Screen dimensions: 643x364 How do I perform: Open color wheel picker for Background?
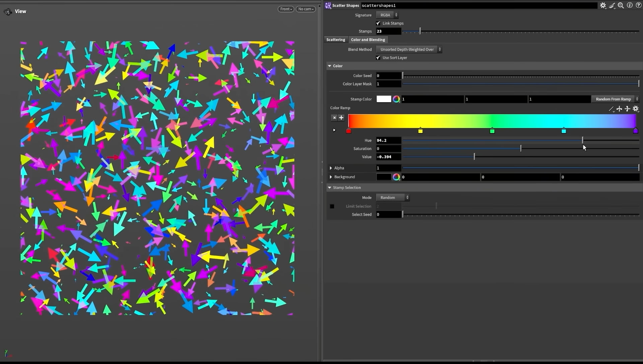pos(396,177)
